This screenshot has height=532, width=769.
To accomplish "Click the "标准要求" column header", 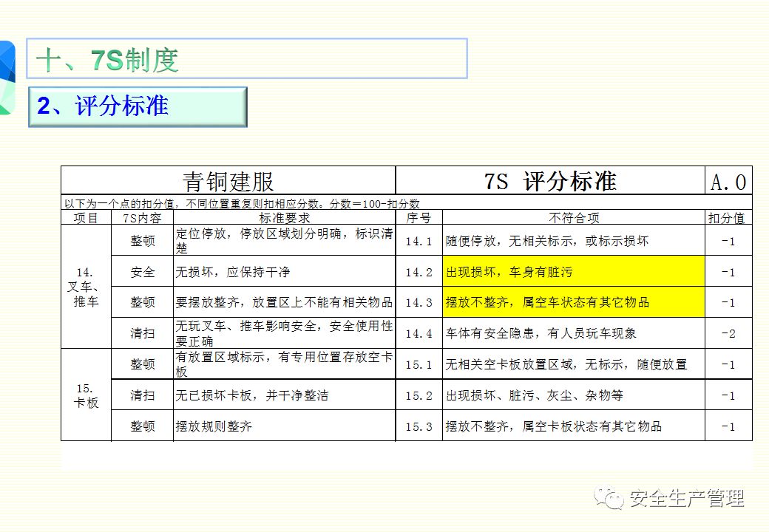I will [x=285, y=218].
